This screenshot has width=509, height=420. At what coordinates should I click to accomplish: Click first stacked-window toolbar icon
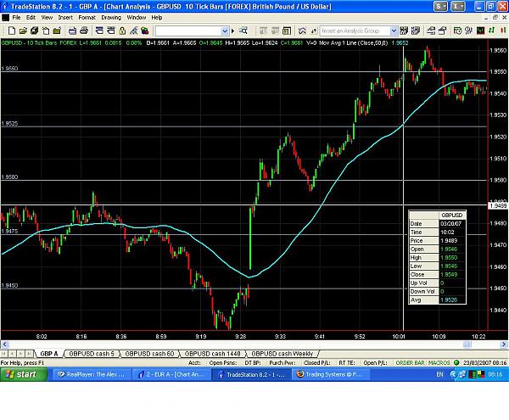pyautogui.click(x=99, y=31)
